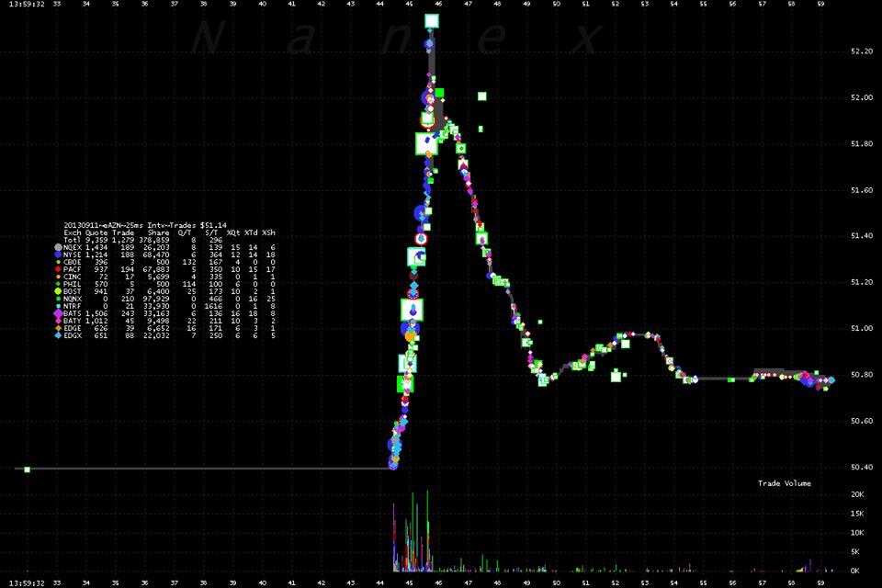
Task: Click the pink BATY diamond icon
Action: pos(59,322)
